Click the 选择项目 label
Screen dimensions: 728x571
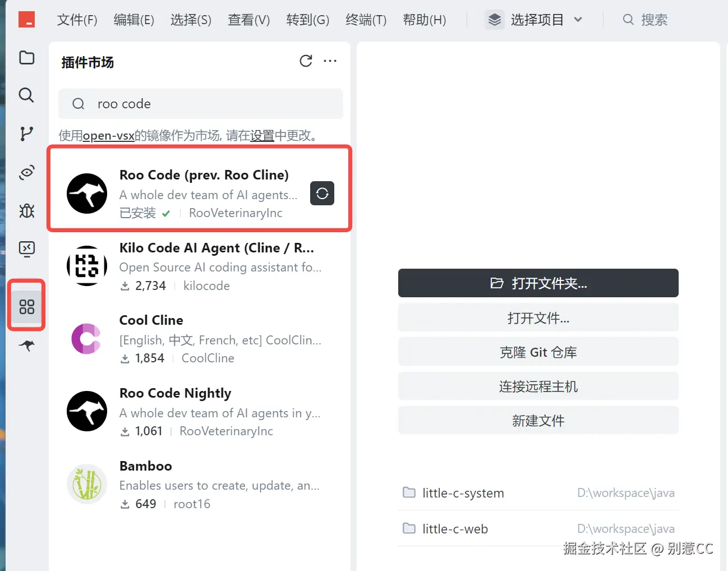[x=537, y=20]
